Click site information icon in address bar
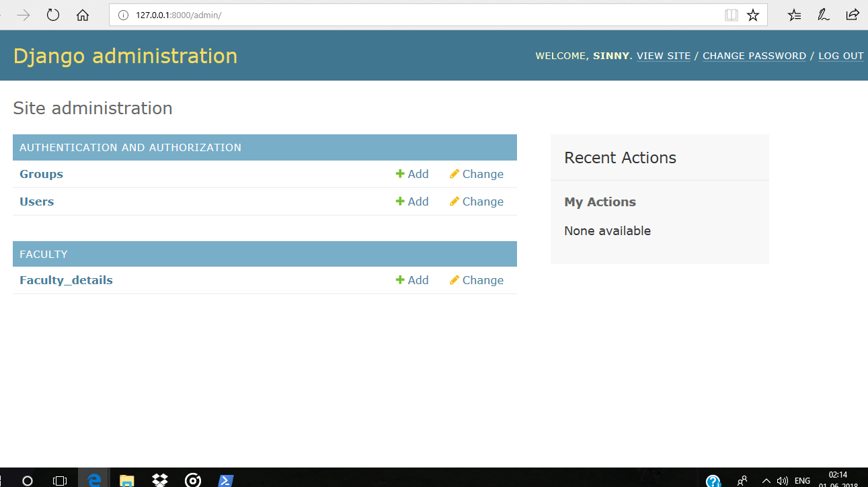This screenshot has height=487, width=868. click(123, 15)
